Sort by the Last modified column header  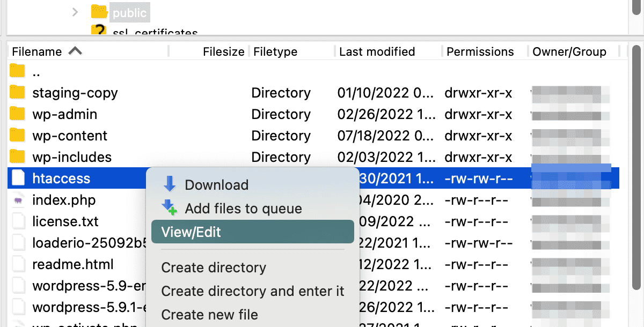tap(376, 51)
